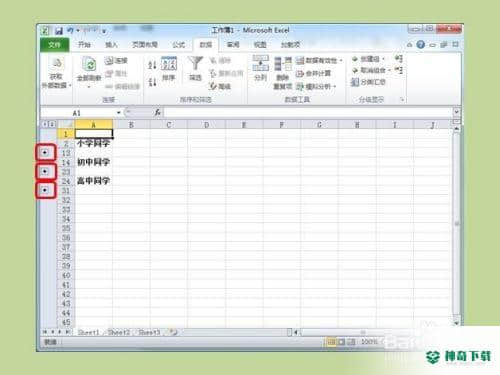Click the Filter funnel icon
500x375 pixels.
click(195, 63)
